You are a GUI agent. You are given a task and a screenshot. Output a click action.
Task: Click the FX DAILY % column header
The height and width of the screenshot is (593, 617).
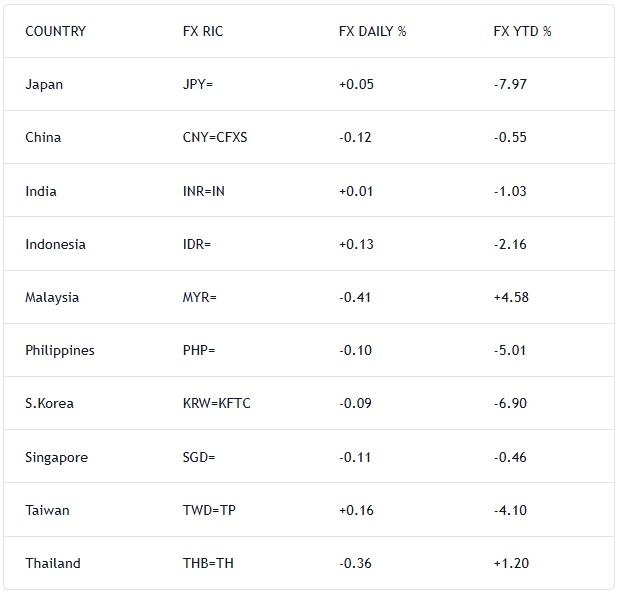pos(372,31)
